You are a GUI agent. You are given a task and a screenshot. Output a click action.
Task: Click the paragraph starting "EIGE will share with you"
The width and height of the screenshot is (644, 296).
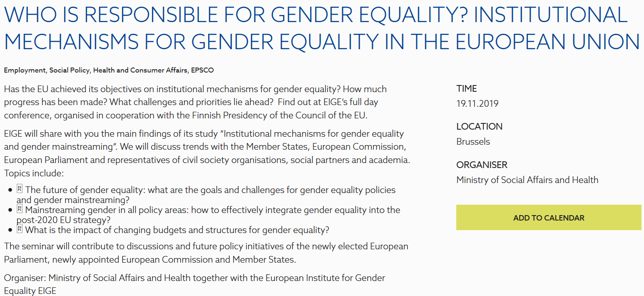(x=207, y=147)
